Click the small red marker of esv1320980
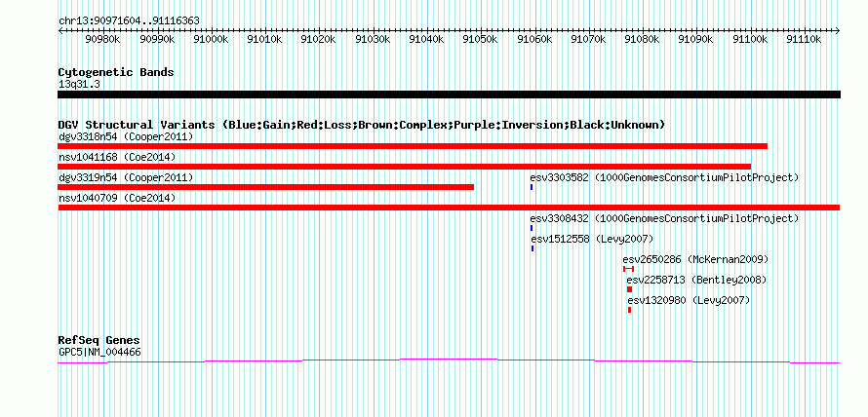The height and width of the screenshot is (417, 868). [x=630, y=310]
